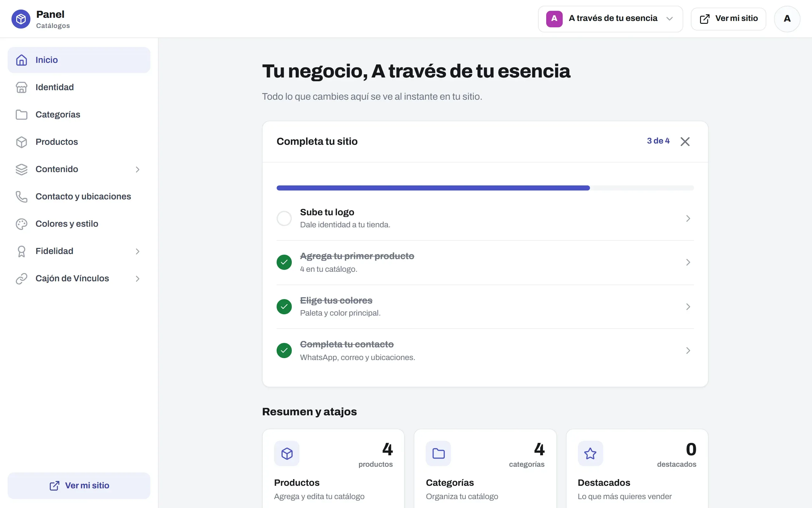Click external-link icon in header Ver mi sitio
The width and height of the screenshot is (812, 508).
pos(704,19)
